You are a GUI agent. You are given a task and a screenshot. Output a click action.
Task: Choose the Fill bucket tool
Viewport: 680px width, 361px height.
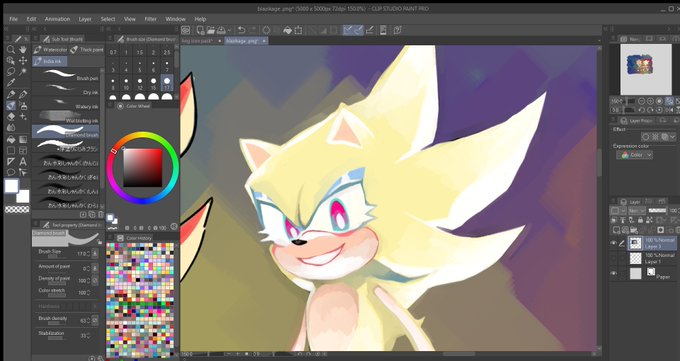[x=11, y=140]
